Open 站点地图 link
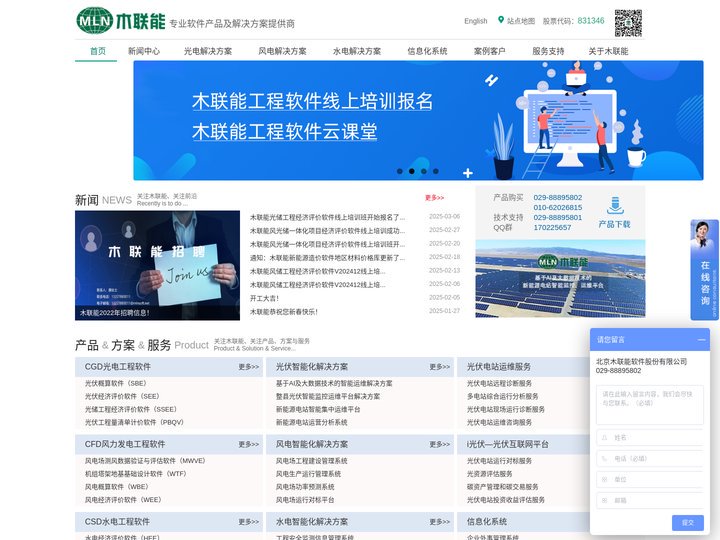The width and height of the screenshot is (720, 540). pos(521,21)
